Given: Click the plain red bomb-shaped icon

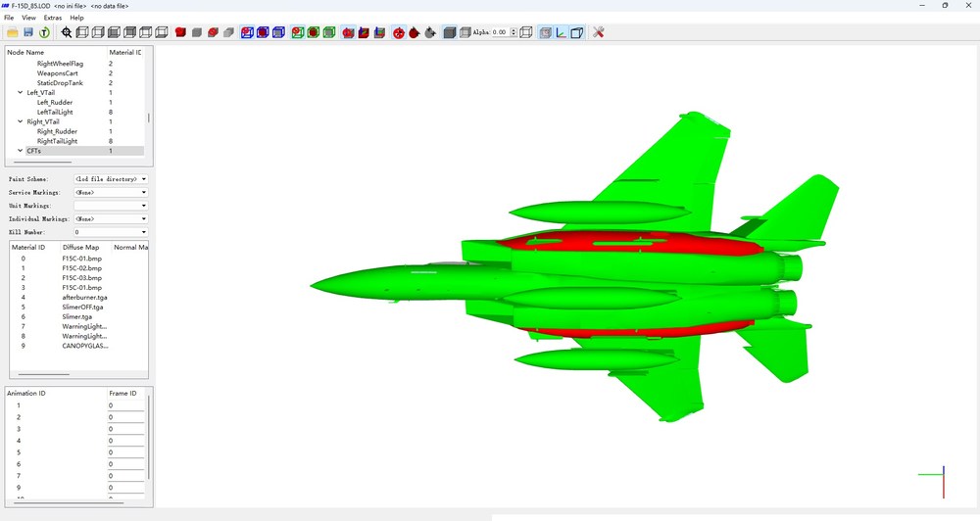Looking at the screenshot, I should tap(415, 32).
